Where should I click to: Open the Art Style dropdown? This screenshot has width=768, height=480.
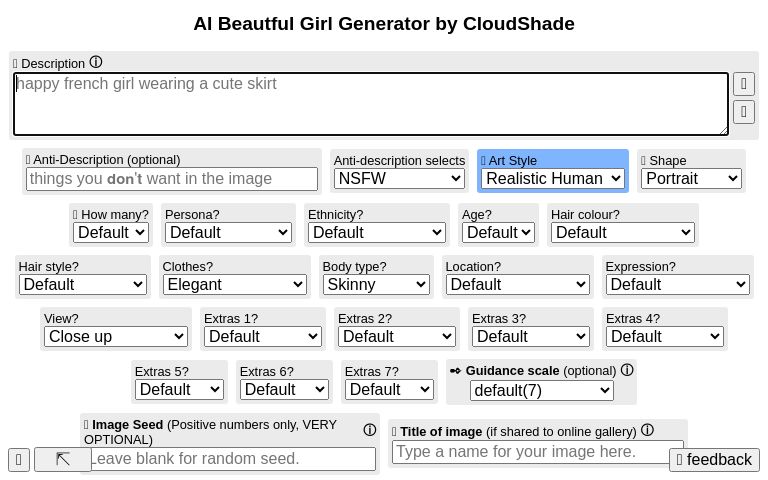click(x=553, y=179)
